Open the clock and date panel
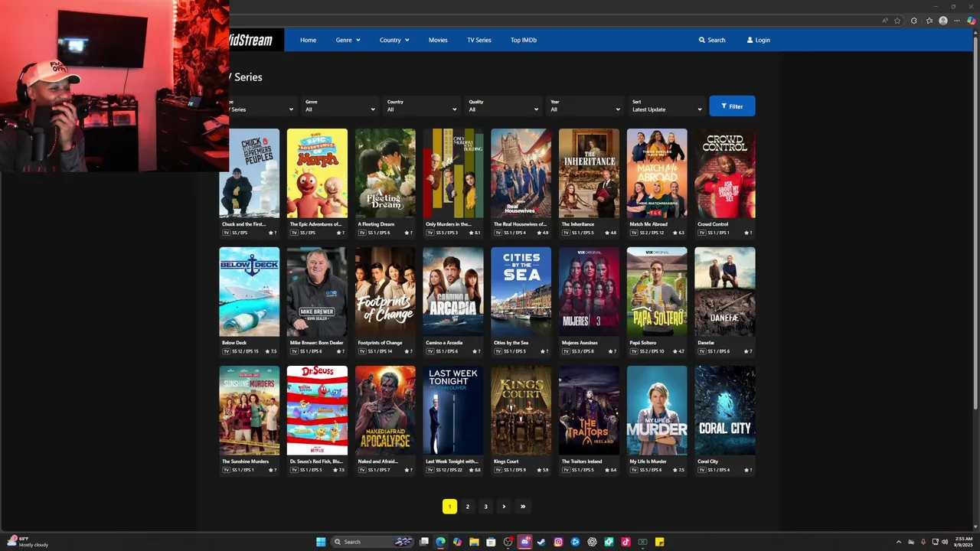The image size is (980, 551). (x=964, y=542)
